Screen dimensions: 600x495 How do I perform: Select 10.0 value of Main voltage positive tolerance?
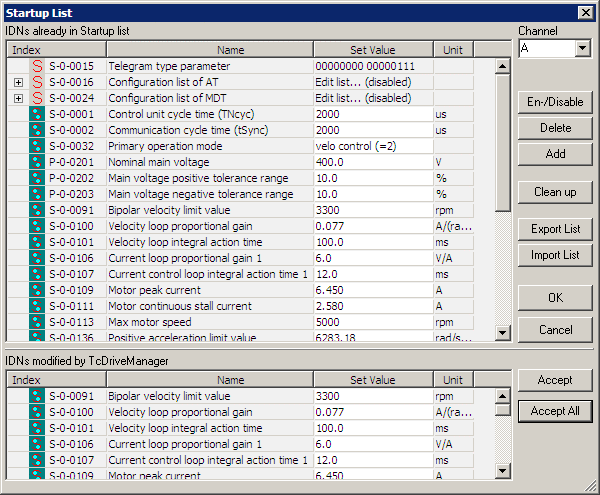point(326,178)
